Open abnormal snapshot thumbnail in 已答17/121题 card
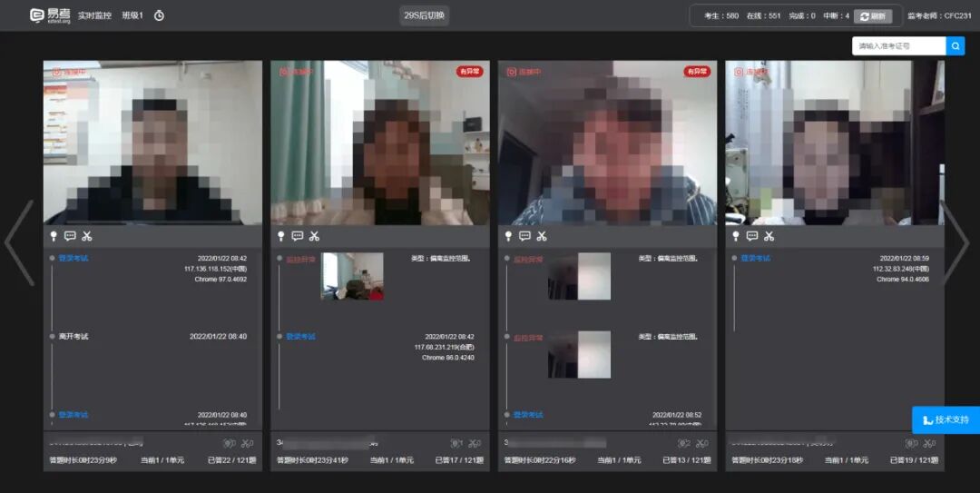The width and height of the screenshot is (980, 493). pos(352,276)
